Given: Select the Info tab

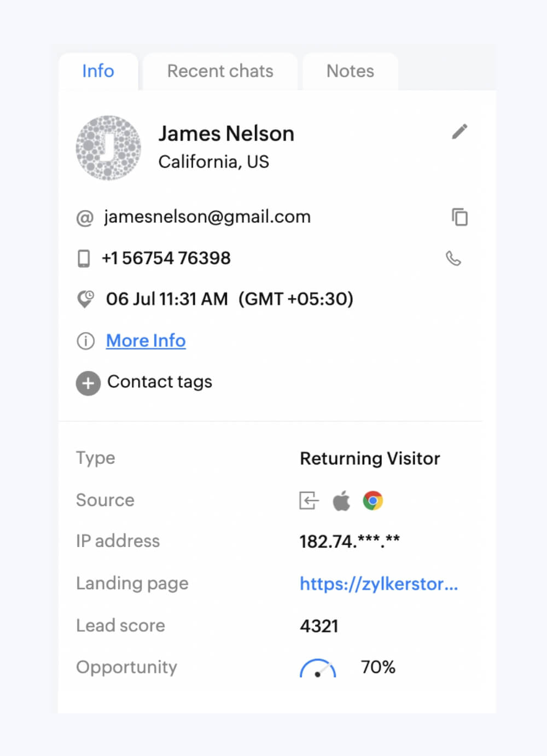Looking at the screenshot, I should [98, 71].
